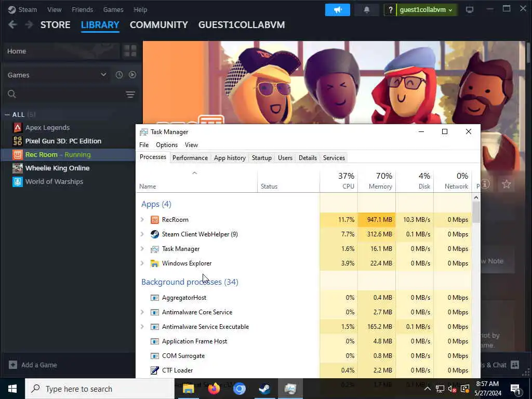The width and height of the screenshot is (532, 399).
Task: Collapse the ALL games category
Action: 7,115
